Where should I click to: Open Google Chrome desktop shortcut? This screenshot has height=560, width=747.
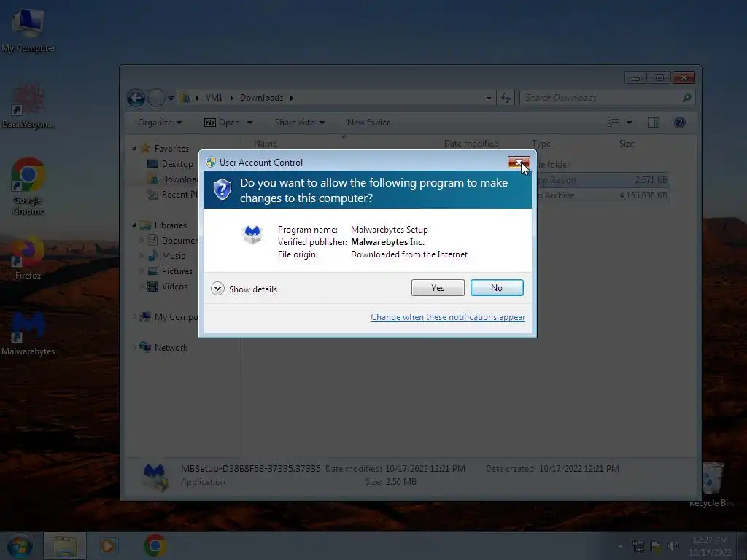click(x=28, y=186)
